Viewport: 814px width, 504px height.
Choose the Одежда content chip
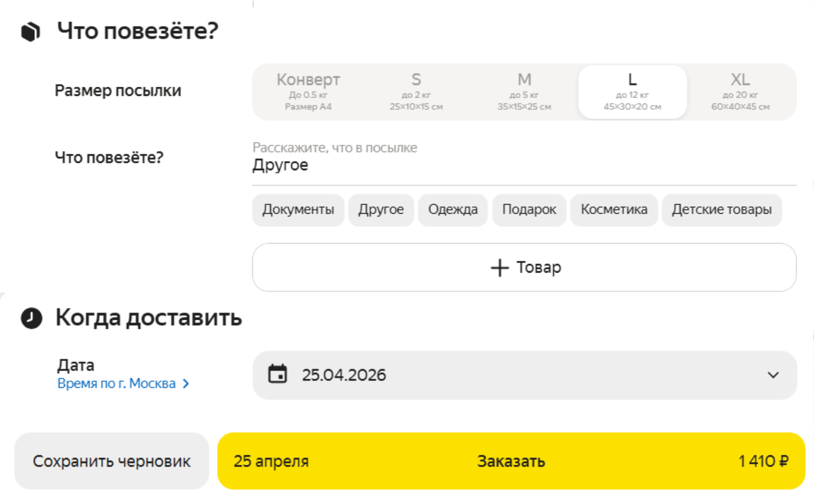pyautogui.click(x=453, y=210)
